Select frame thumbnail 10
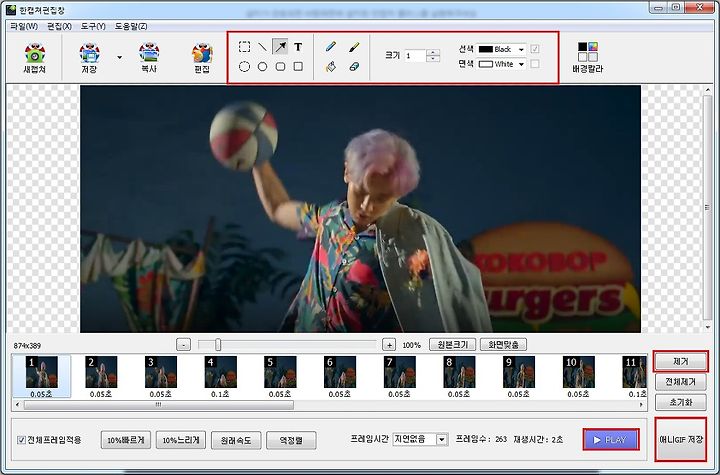This screenshot has width=720, height=475. [579, 376]
